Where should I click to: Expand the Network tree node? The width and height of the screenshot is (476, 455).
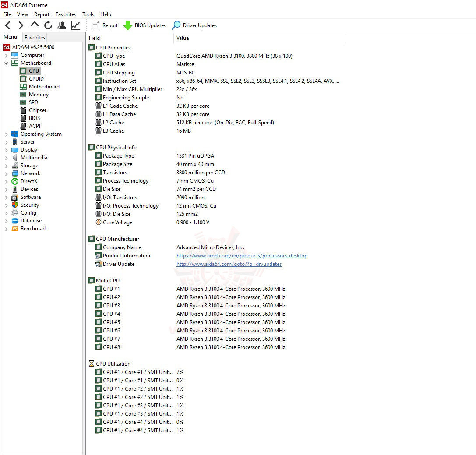7,173
